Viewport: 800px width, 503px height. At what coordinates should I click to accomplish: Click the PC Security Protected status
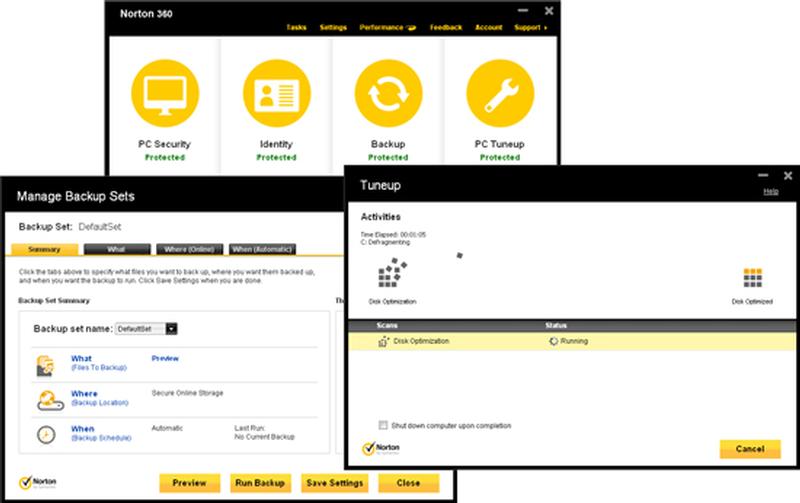(x=165, y=158)
